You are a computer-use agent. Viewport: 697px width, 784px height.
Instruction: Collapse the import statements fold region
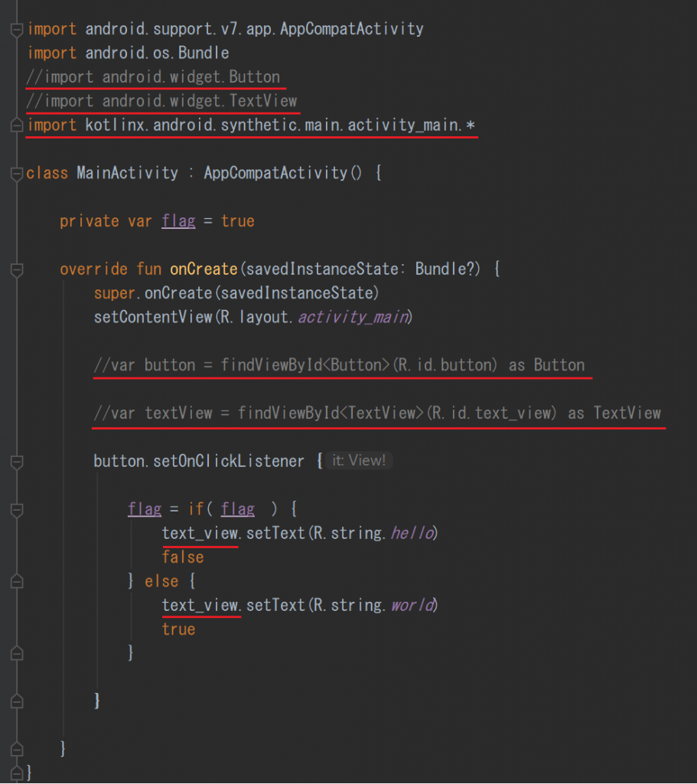point(15,28)
